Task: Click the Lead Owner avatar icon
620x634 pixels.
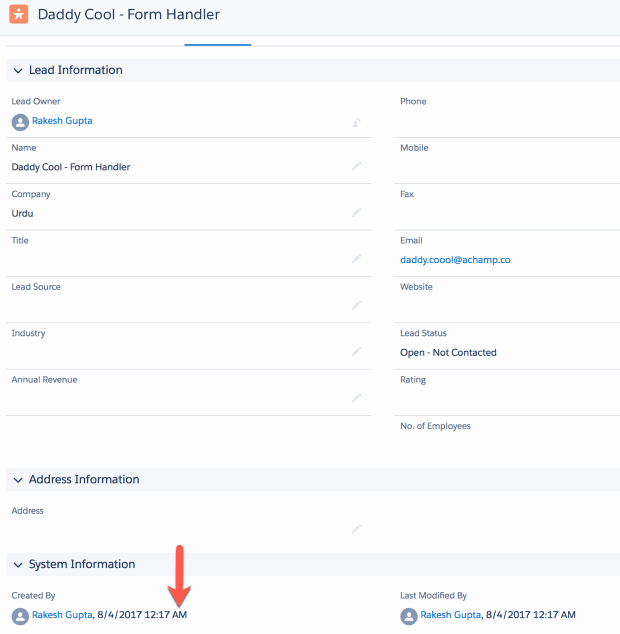Action: (x=20, y=122)
